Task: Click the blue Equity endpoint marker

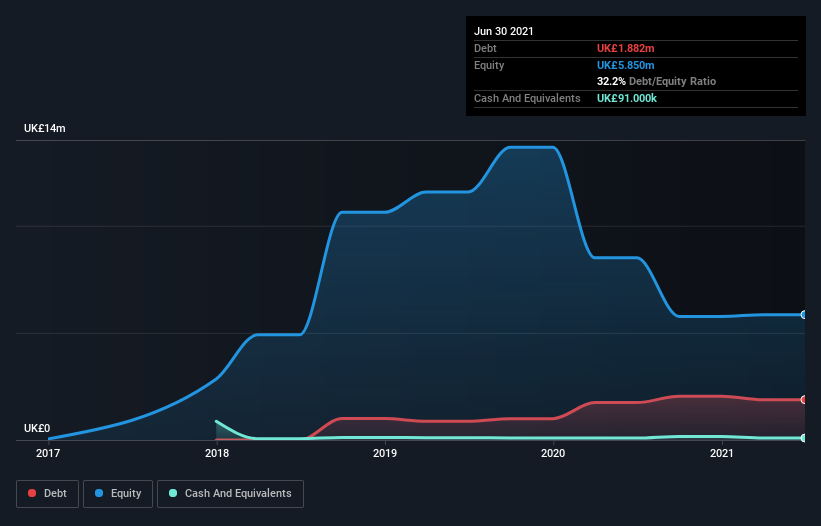Action: click(804, 315)
